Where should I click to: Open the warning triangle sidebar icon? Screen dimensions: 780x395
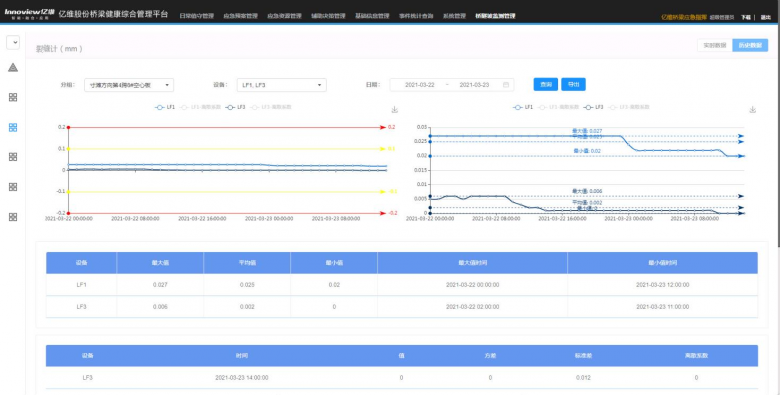click(13, 67)
